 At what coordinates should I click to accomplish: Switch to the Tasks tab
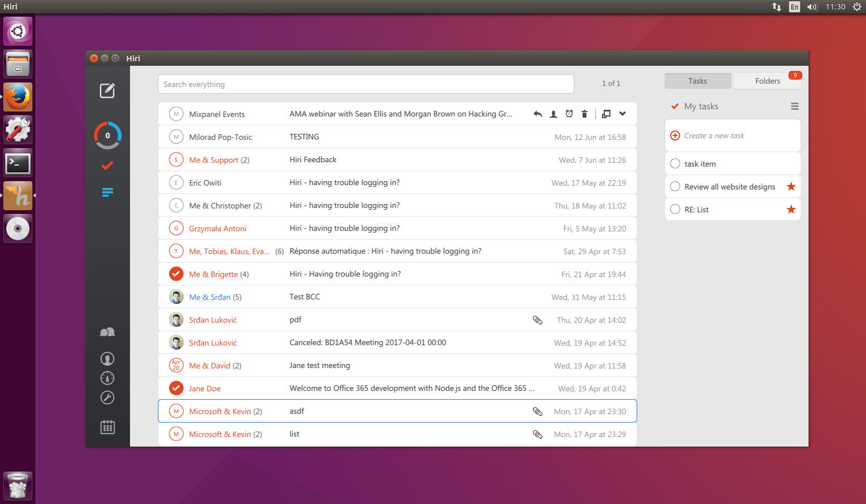697,81
